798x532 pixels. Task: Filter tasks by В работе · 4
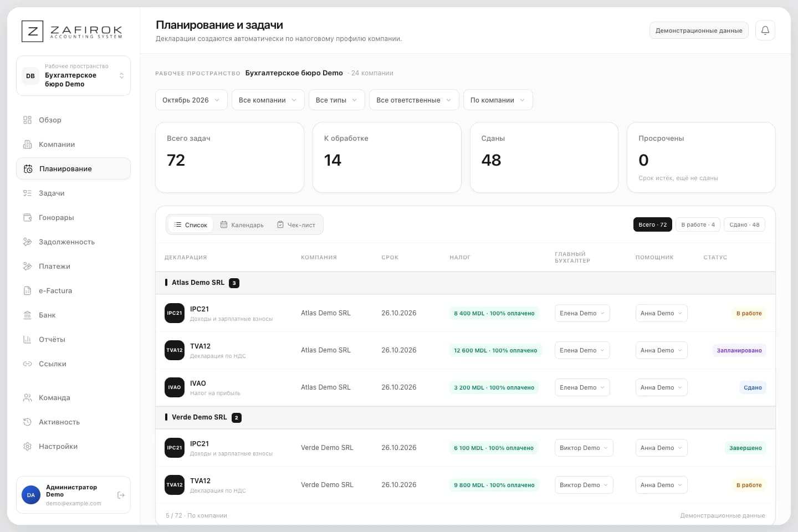click(x=698, y=224)
